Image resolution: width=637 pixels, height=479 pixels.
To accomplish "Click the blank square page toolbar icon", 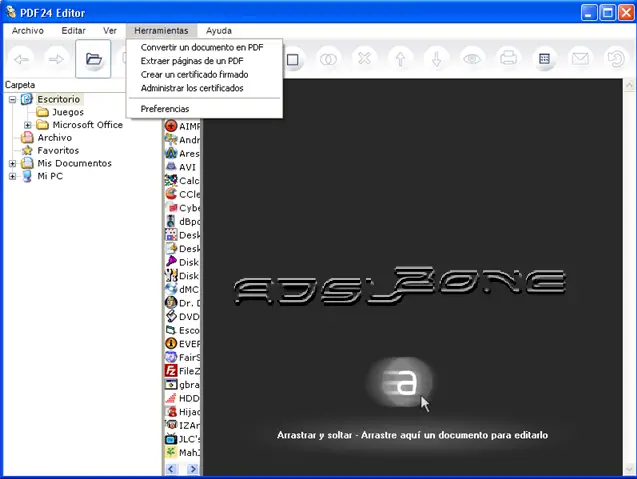I will [x=292, y=60].
